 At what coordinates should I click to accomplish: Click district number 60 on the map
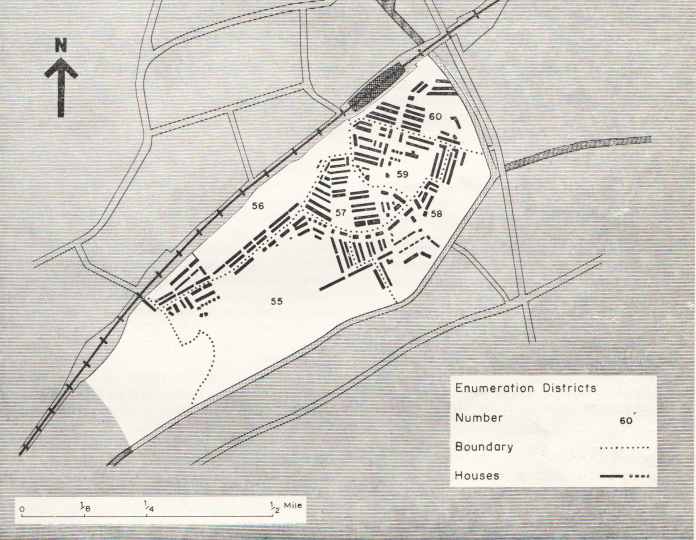pyautogui.click(x=434, y=117)
